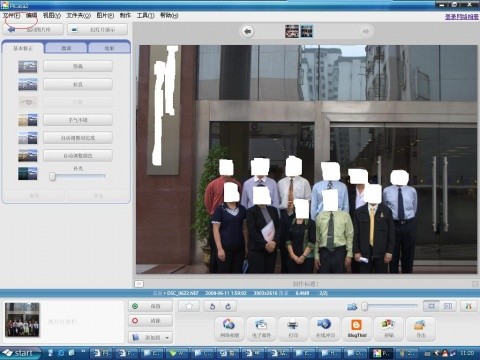Show the histogram and camera info

(x=469, y=306)
